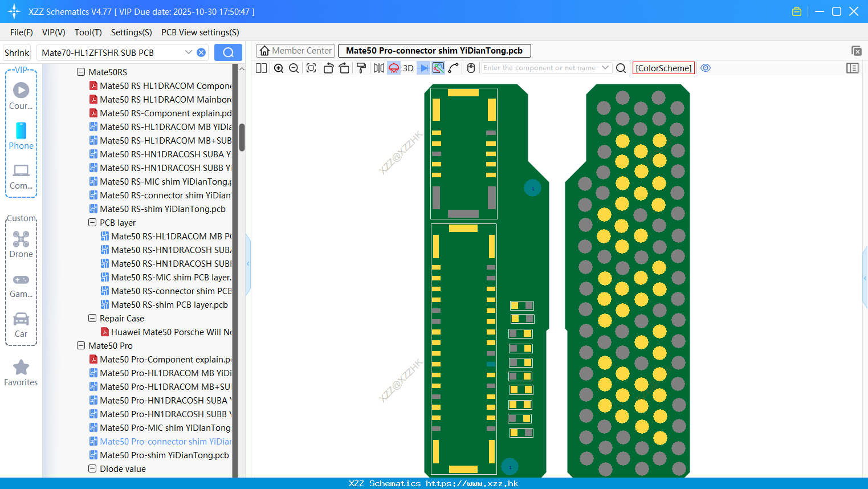
Task: Open Mate50 RS-shim PCB layer.pcb
Action: pos(164,304)
